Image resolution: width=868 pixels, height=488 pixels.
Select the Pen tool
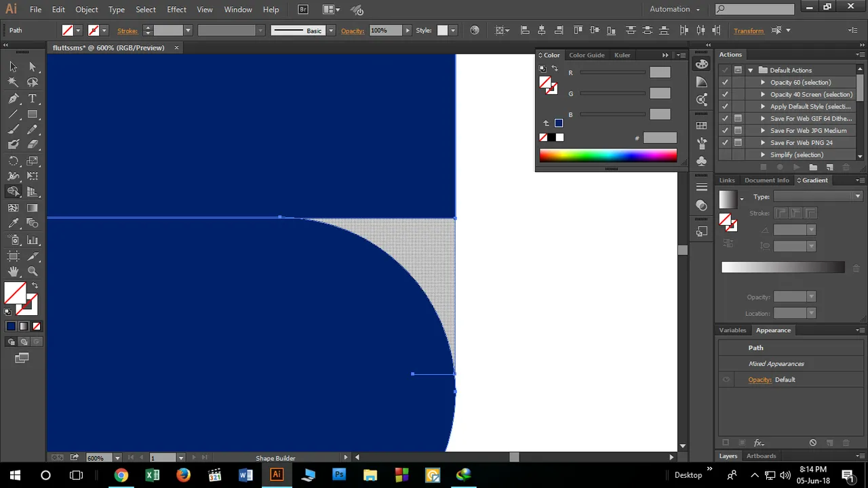[x=13, y=98]
